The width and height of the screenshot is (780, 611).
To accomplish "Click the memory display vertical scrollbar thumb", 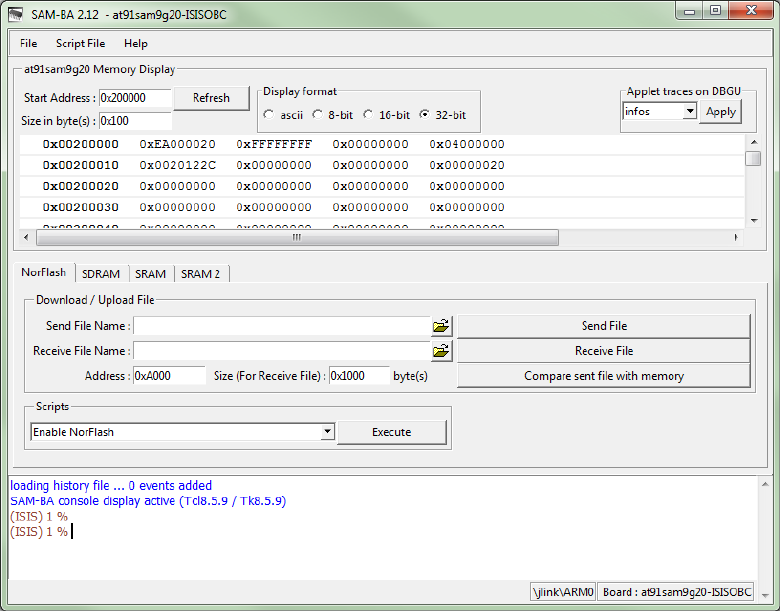I will 754,159.
